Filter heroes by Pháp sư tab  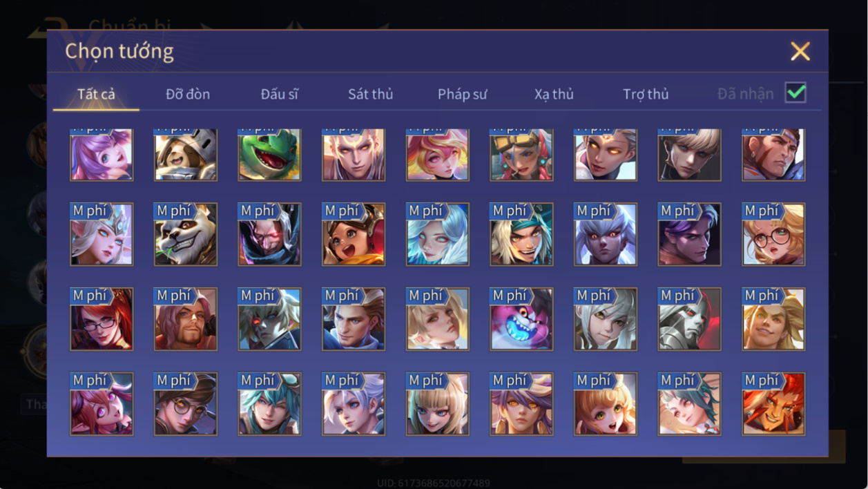point(463,94)
